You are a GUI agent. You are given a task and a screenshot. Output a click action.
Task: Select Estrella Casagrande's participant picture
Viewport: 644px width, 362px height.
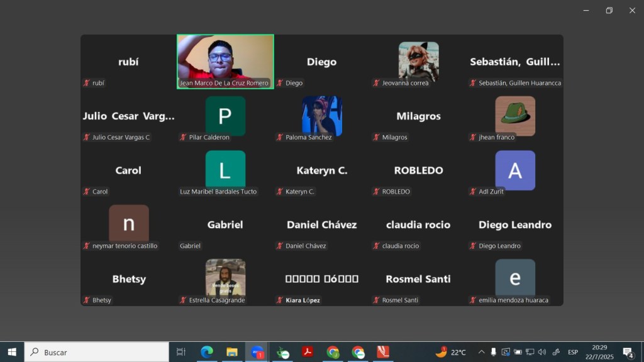point(225,277)
